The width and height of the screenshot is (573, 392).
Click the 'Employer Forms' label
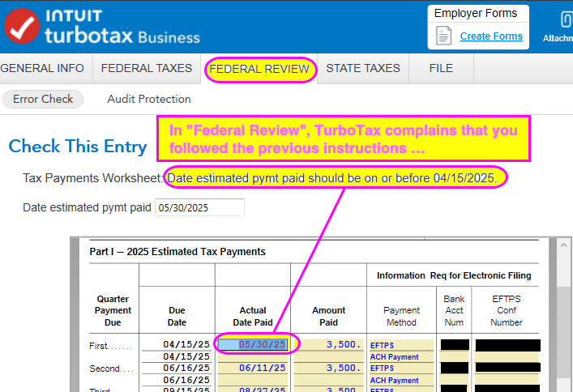pos(476,13)
